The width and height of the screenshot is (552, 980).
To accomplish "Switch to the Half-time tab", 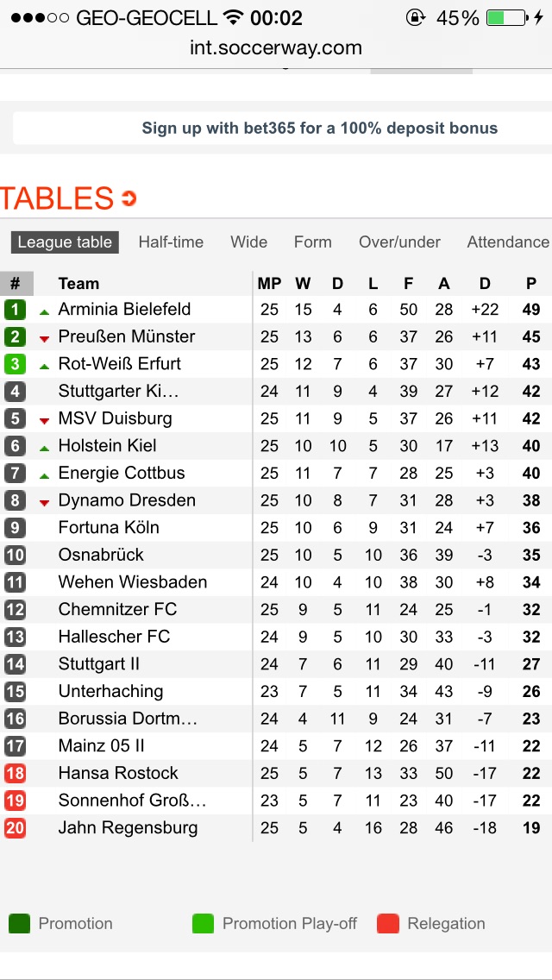I will click(x=171, y=242).
